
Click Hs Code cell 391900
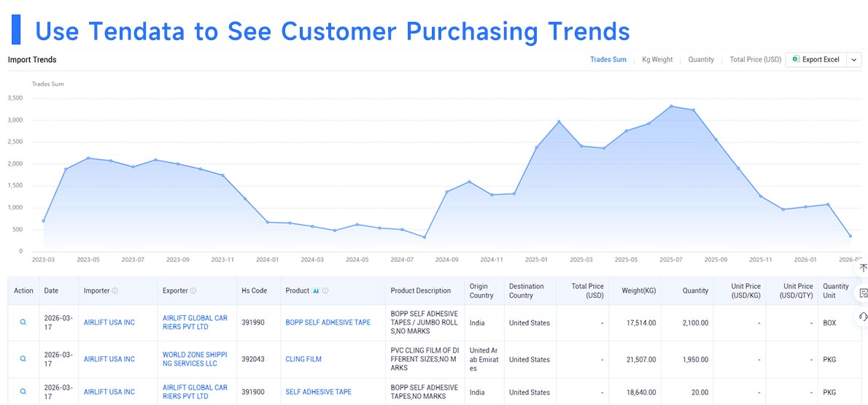[253, 392]
